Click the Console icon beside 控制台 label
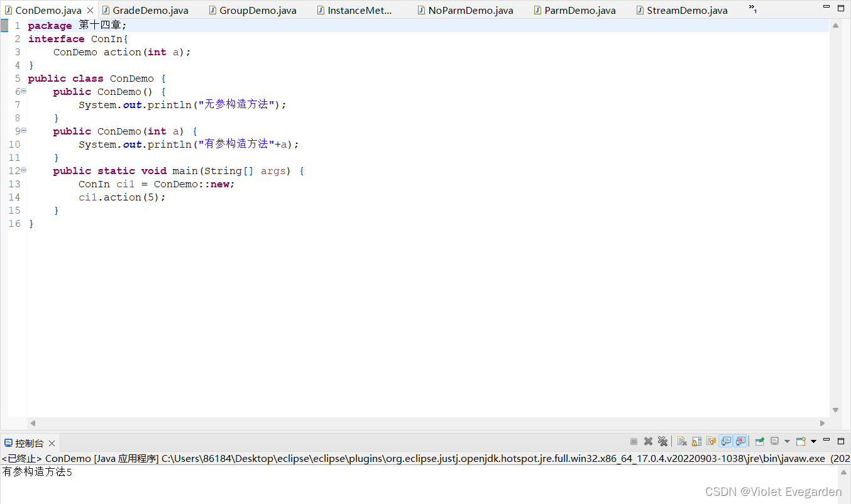851x504 pixels. pyautogui.click(x=8, y=442)
